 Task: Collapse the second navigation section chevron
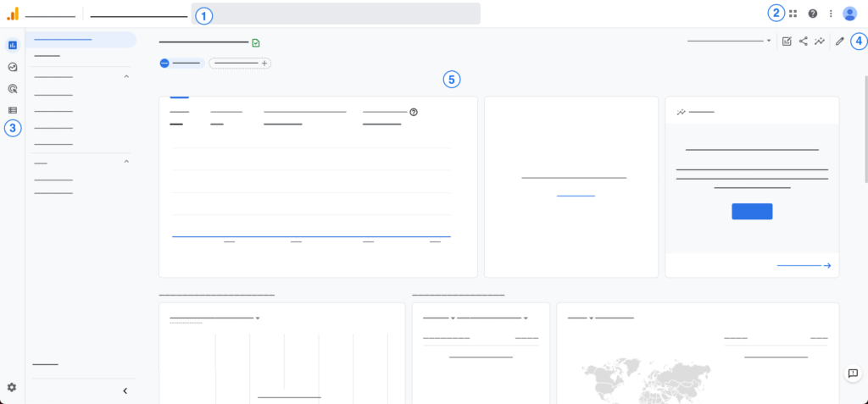coord(126,162)
